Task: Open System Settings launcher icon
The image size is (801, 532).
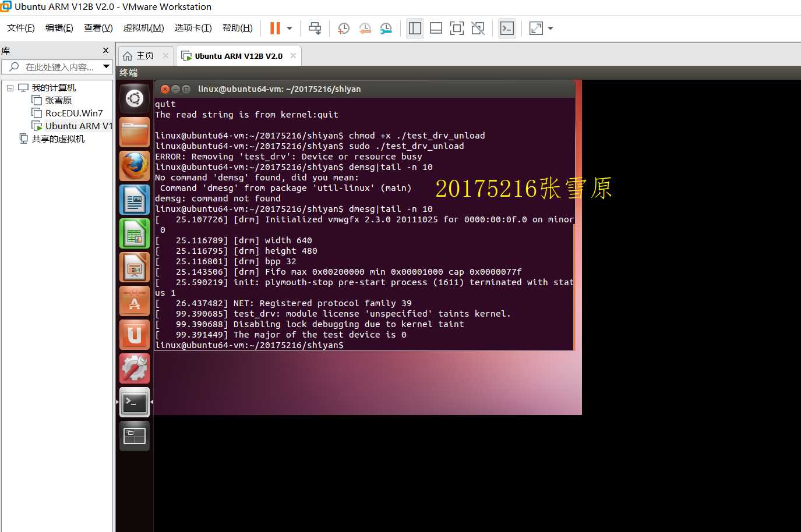Action: (135, 368)
